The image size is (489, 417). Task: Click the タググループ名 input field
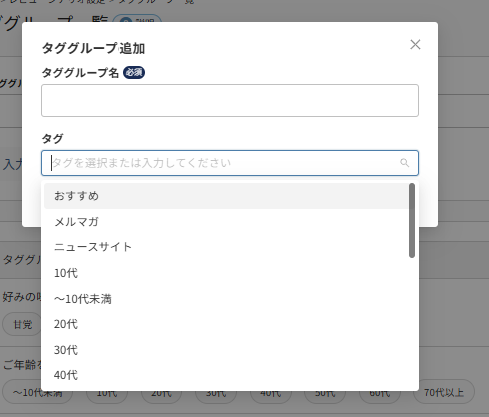230,100
